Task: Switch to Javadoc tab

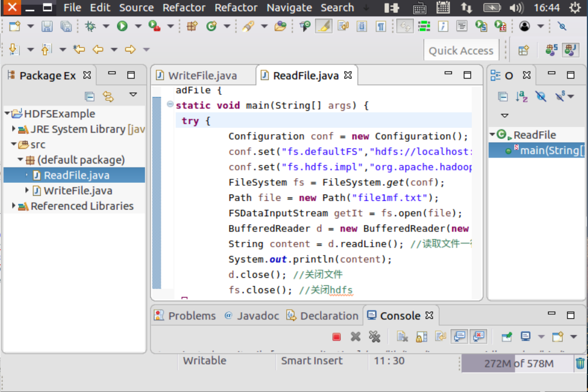Action: point(252,316)
